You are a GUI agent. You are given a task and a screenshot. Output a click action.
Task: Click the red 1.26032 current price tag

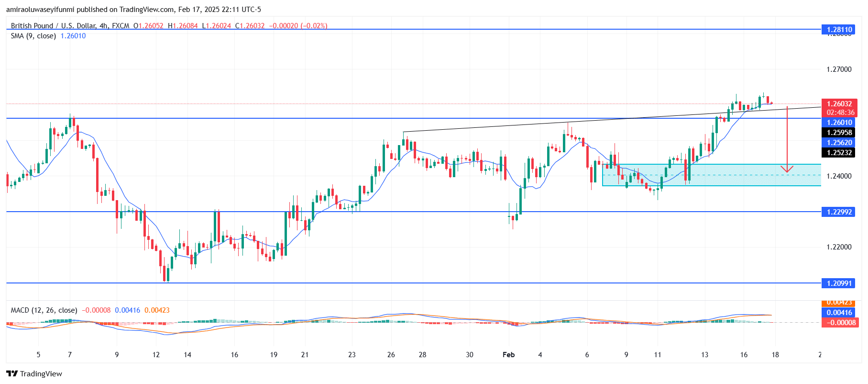[839, 103]
